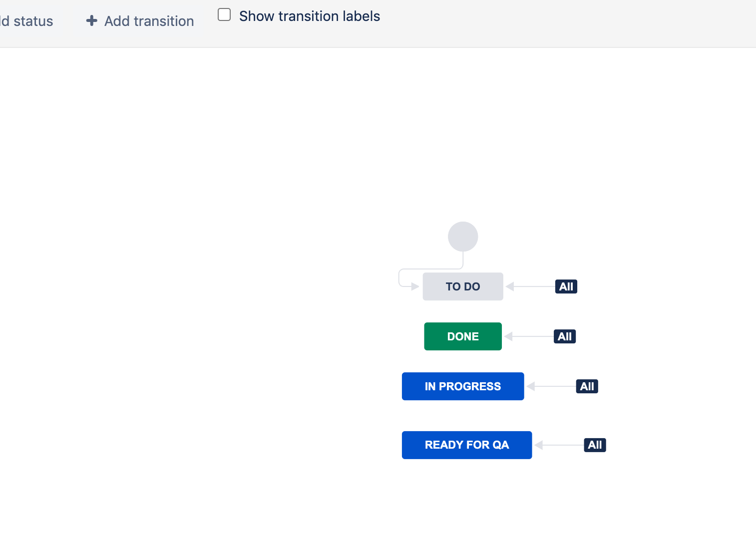
Task: Select the TO DO status node
Action: pos(463,286)
